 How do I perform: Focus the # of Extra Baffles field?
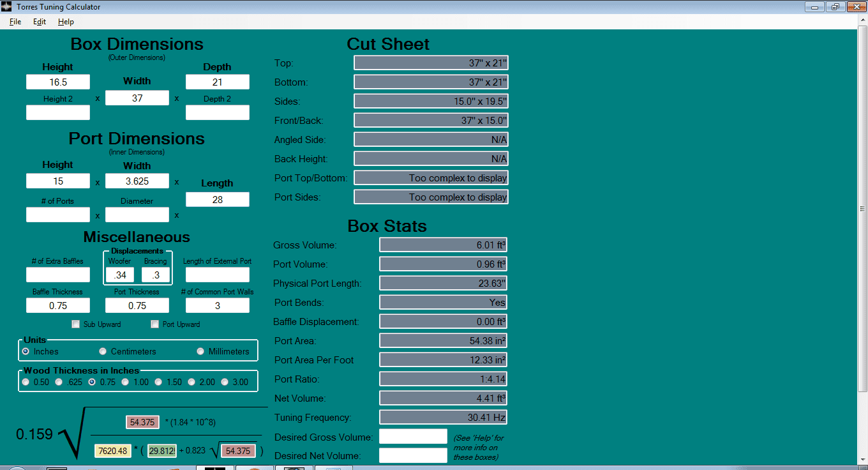[x=58, y=275]
